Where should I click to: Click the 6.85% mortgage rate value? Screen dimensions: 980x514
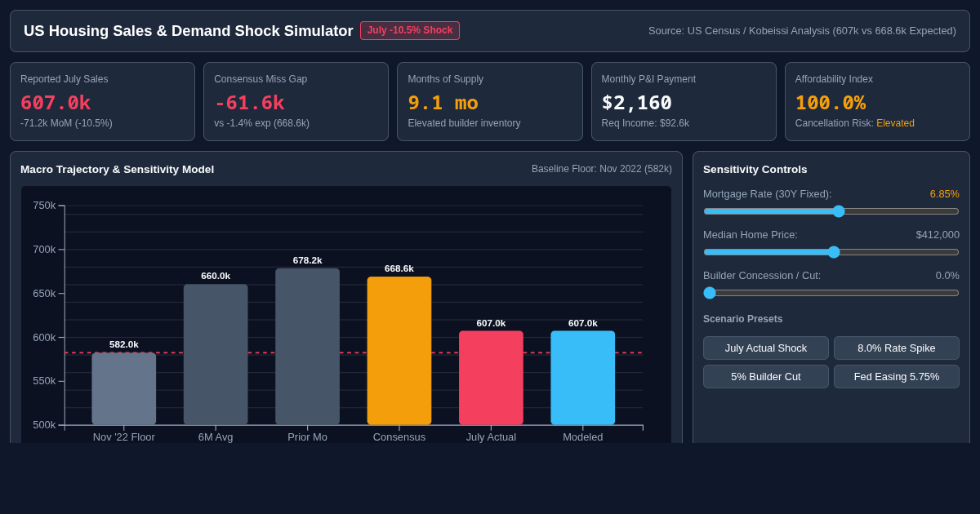(945, 193)
